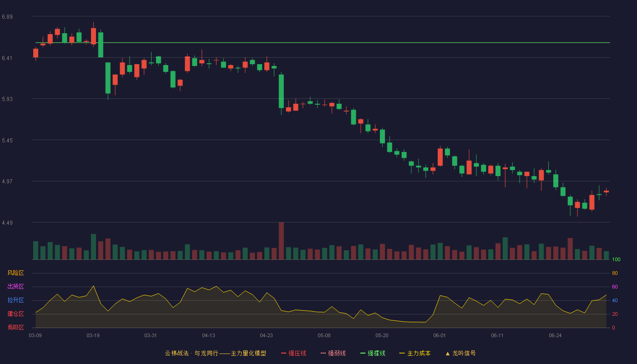Click the orange 80 indicator scale value
The height and width of the screenshot is (364, 637).
coord(615,273)
